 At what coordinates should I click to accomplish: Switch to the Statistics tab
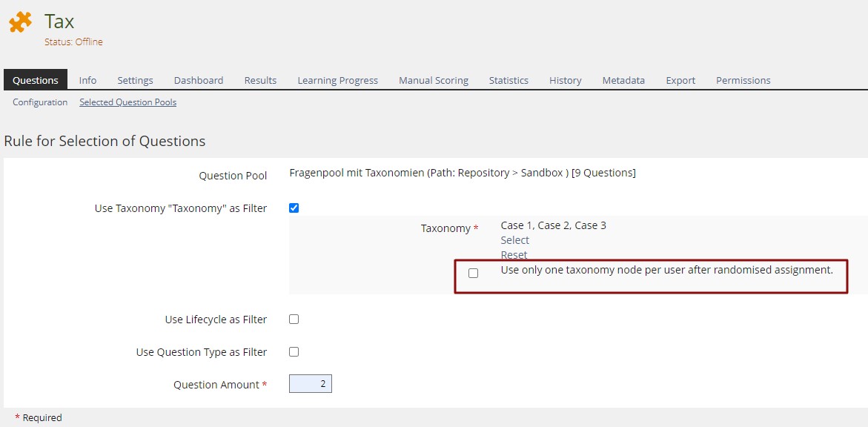[x=508, y=80]
